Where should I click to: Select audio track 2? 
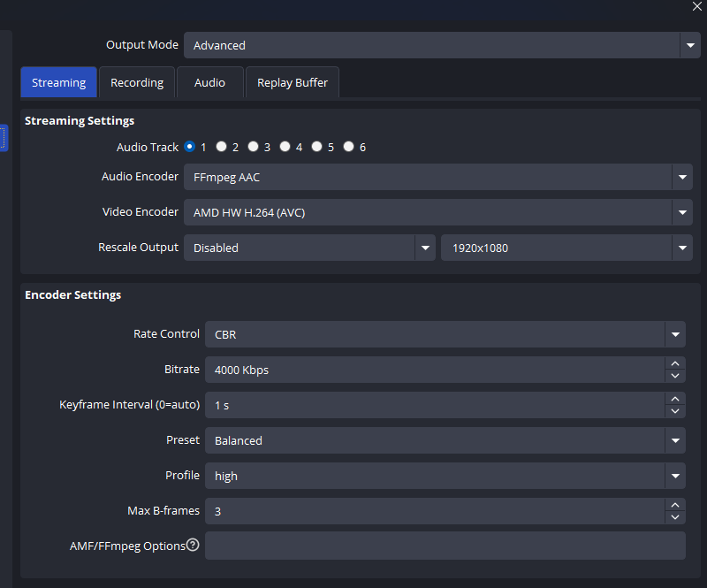pyautogui.click(x=221, y=147)
